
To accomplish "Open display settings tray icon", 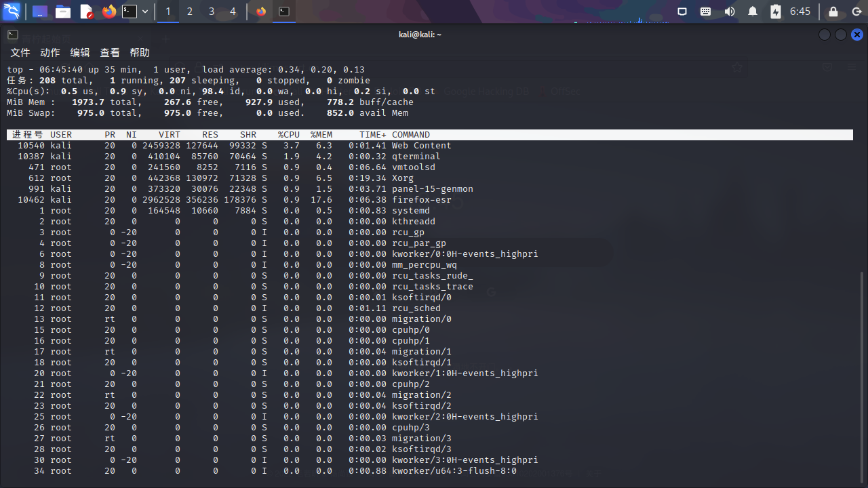I will point(683,12).
